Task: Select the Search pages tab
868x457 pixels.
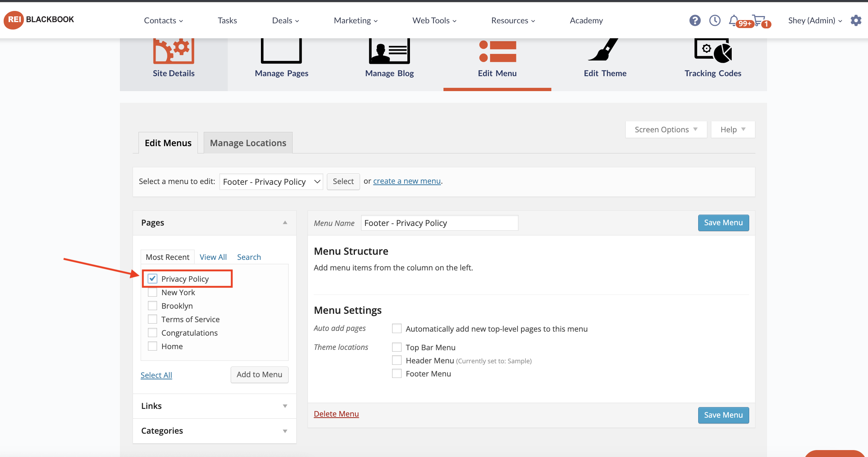Action: pyautogui.click(x=249, y=257)
